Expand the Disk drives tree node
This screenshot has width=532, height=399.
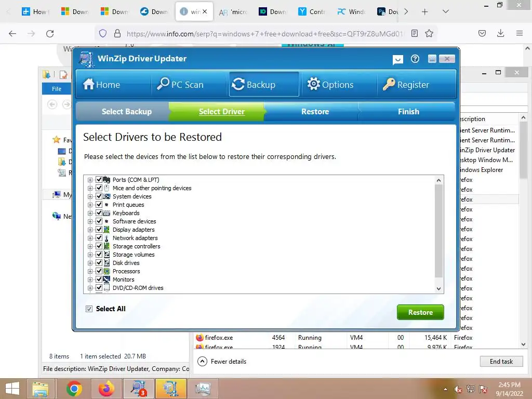tap(90, 263)
